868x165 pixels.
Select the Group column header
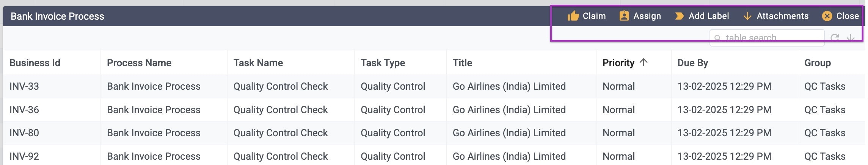click(817, 63)
